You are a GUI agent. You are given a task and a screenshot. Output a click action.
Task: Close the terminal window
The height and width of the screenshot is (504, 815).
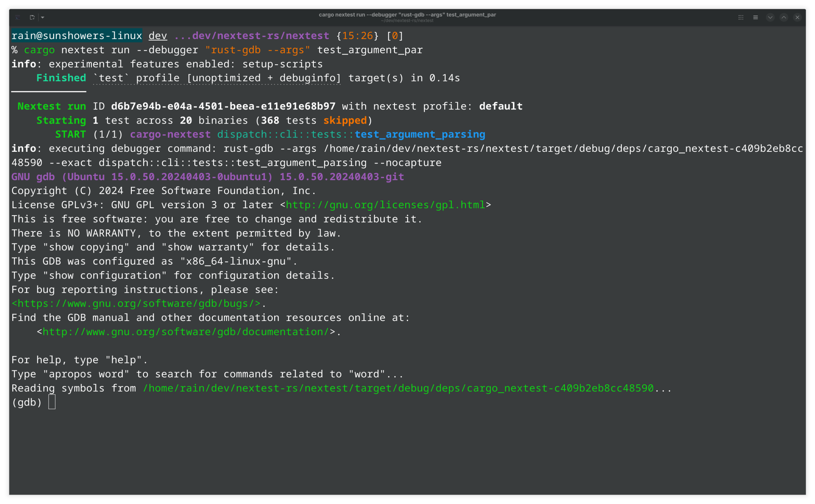coord(798,17)
